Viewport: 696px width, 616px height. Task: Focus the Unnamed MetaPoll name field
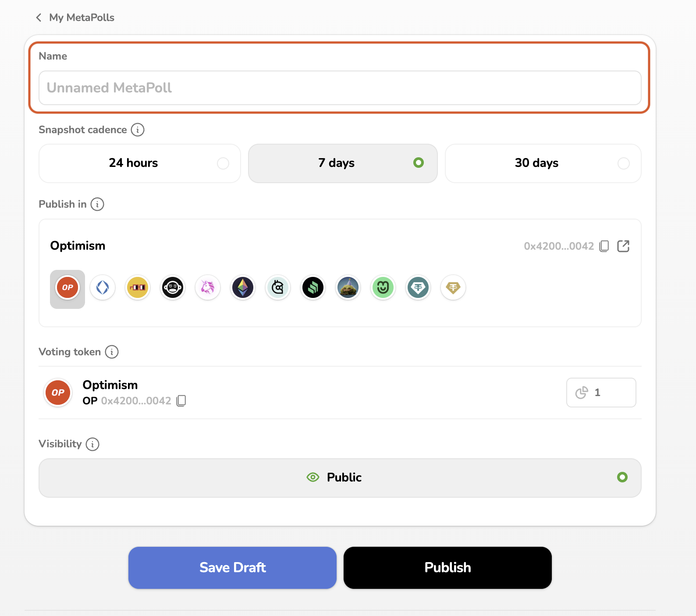pyautogui.click(x=340, y=88)
